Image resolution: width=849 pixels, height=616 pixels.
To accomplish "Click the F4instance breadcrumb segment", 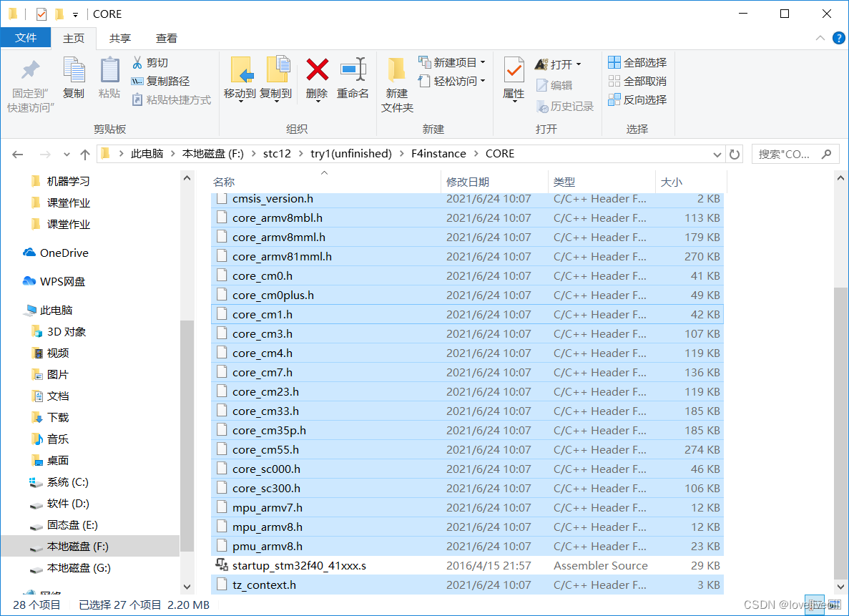I will [x=438, y=154].
